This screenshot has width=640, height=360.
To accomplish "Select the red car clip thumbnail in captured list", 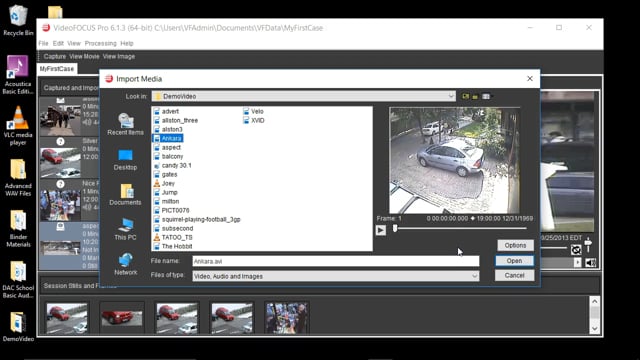I will click(60, 162).
